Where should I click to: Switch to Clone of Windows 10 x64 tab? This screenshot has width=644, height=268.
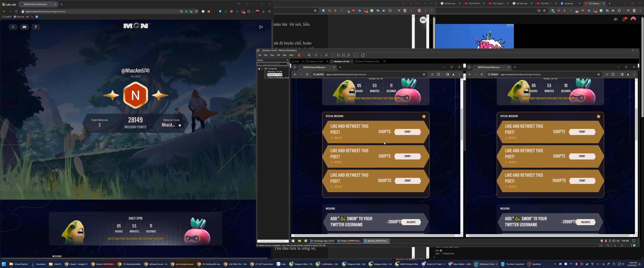click(368, 61)
